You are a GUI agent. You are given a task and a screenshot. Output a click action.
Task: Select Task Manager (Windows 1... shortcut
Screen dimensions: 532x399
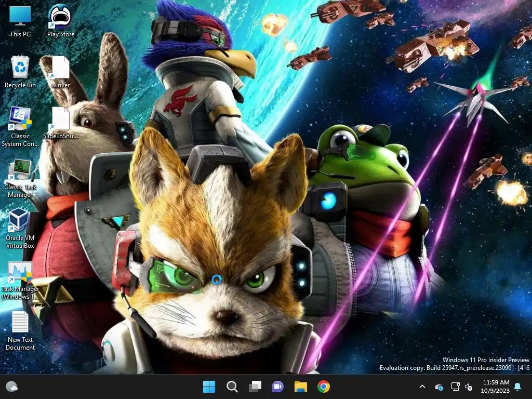(x=20, y=280)
